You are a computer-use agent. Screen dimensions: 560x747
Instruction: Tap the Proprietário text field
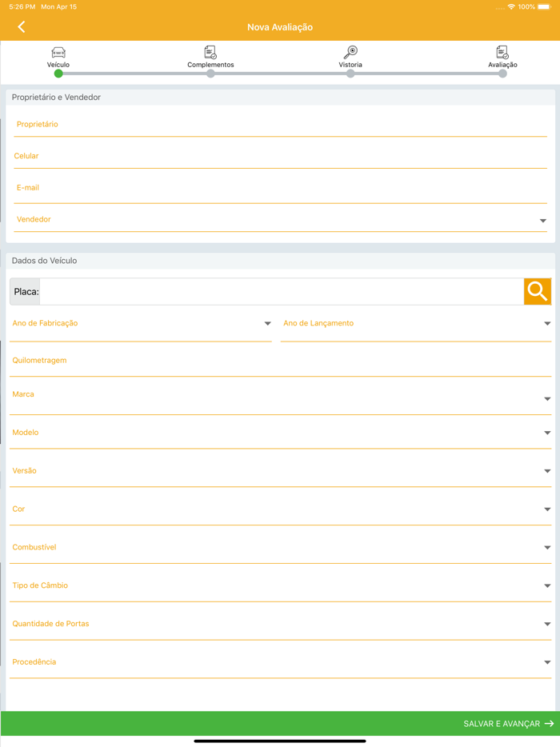(x=280, y=125)
